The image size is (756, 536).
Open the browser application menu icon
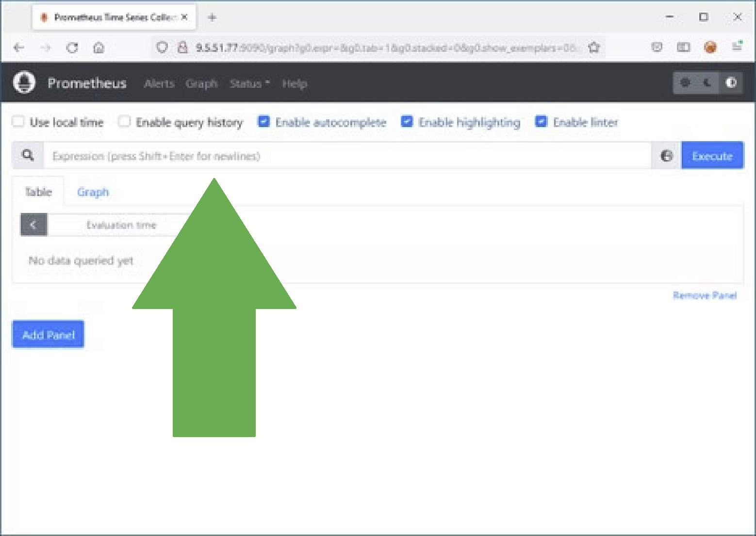point(737,47)
